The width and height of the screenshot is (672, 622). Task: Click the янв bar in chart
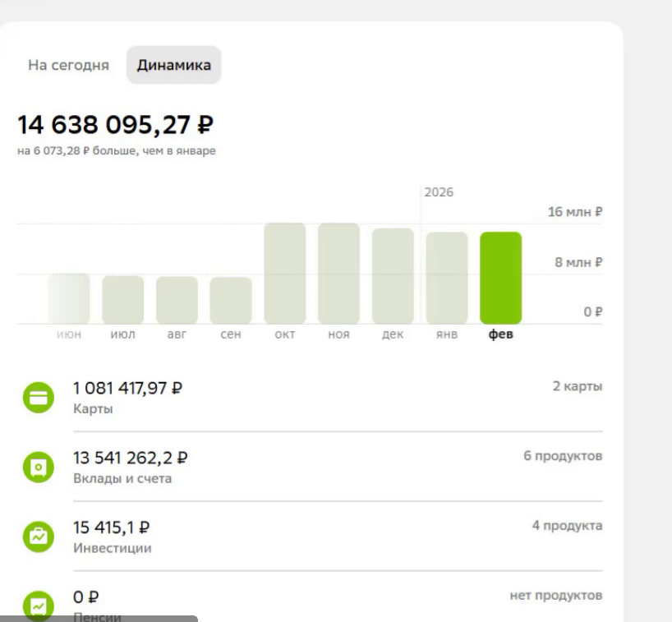[x=446, y=278]
